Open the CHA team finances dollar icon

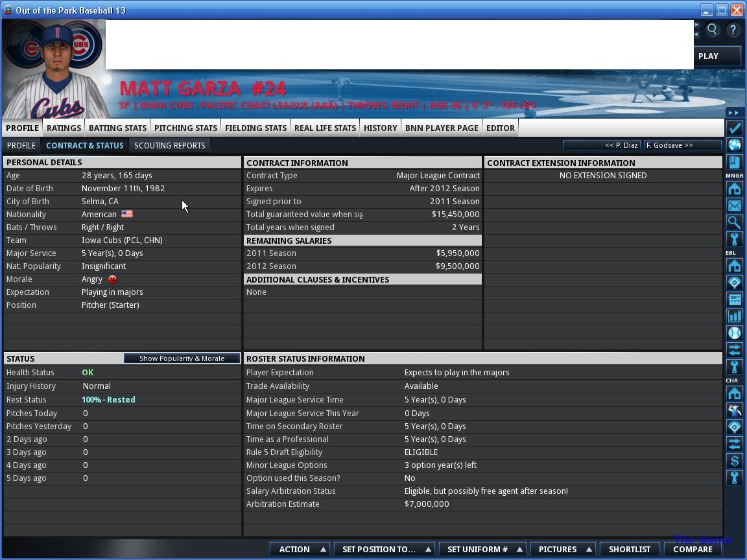click(x=734, y=461)
